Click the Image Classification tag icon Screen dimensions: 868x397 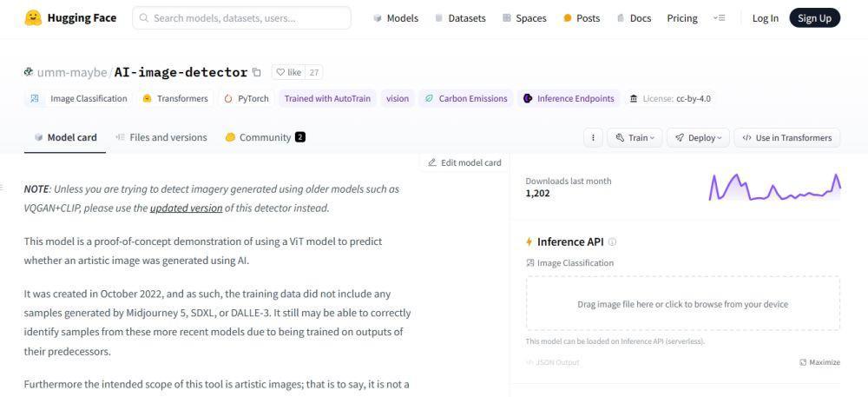tap(35, 98)
